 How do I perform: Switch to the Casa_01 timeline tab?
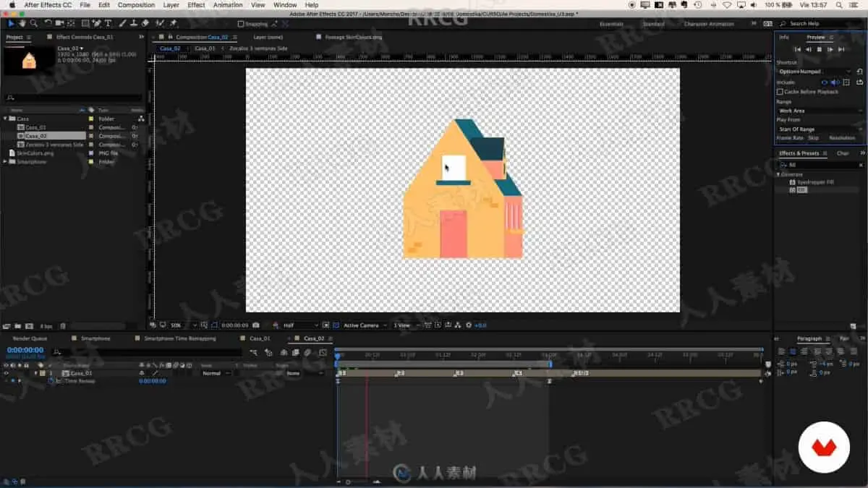(x=260, y=338)
